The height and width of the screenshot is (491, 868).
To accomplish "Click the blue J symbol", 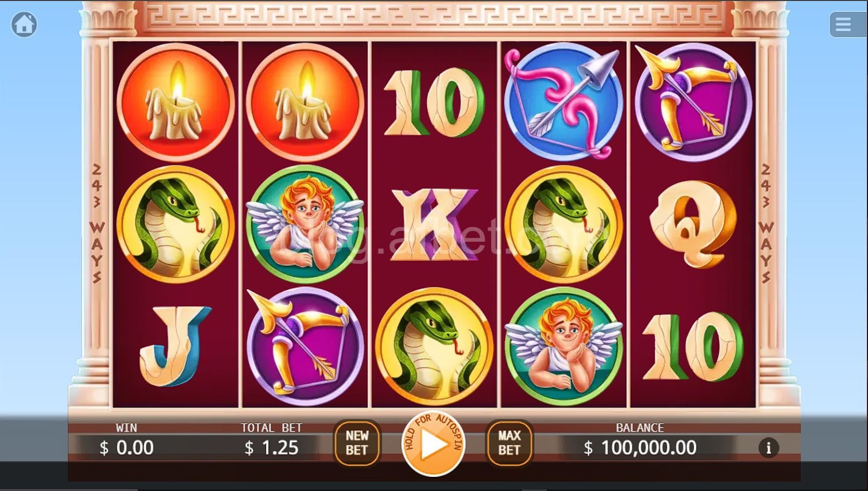I will pyautogui.click(x=175, y=346).
